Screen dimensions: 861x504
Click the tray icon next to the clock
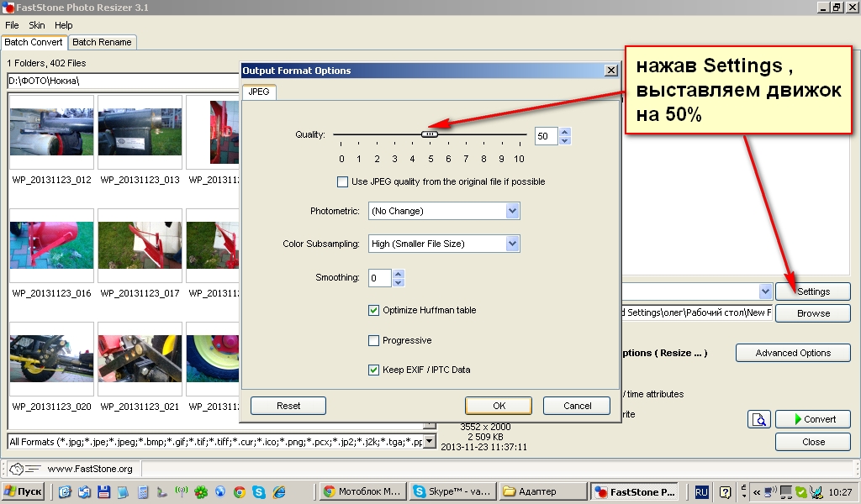point(816,492)
